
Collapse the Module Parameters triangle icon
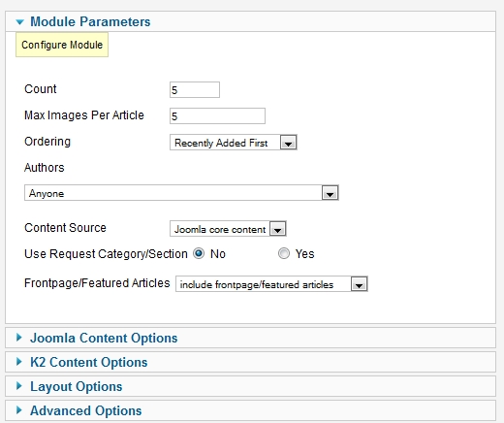click(19, 22)
